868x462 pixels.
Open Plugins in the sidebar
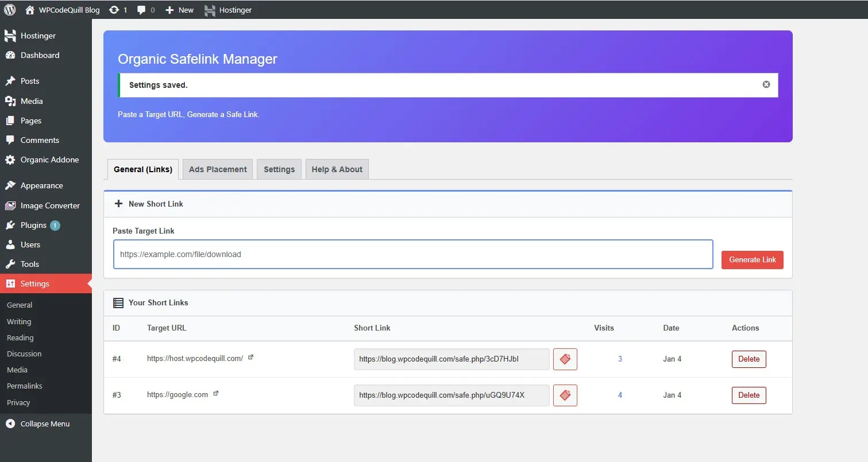click(x=33, y=225)
